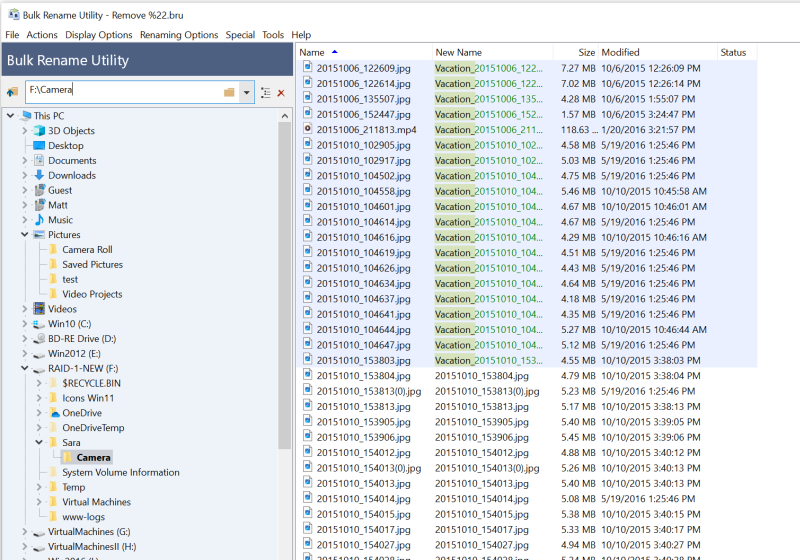The image size is (800, 560).
Task: Click the app icon in title bar
Action: point(13,14)
